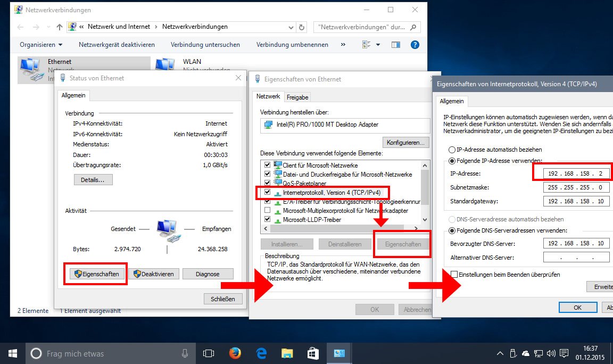
Task: Select Folgende IP-Adresse verwenden radio
Action: 452,161
